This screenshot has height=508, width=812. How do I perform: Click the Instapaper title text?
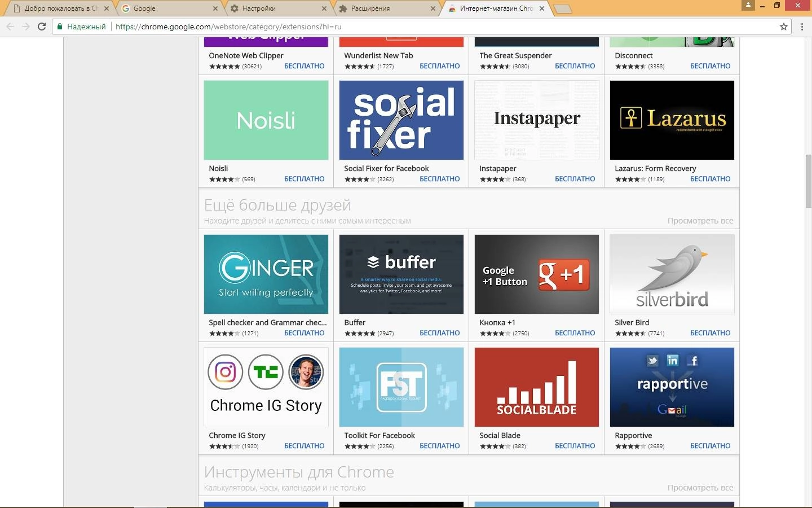pyautogui.click(x=498, y=168)
